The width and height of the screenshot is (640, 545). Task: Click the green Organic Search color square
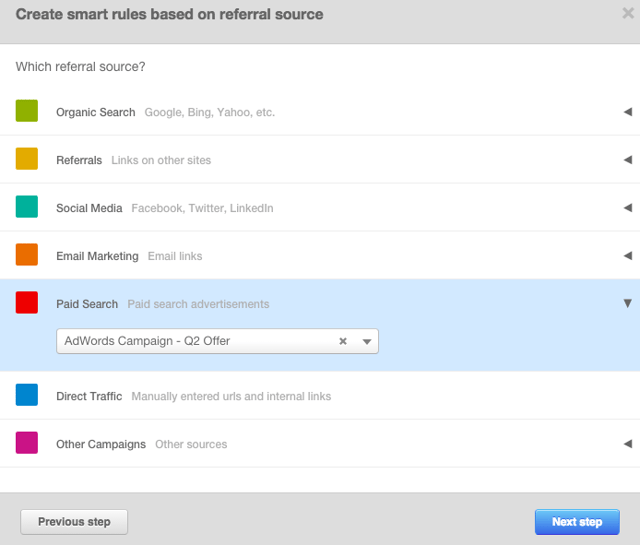[x=27, y=111]
